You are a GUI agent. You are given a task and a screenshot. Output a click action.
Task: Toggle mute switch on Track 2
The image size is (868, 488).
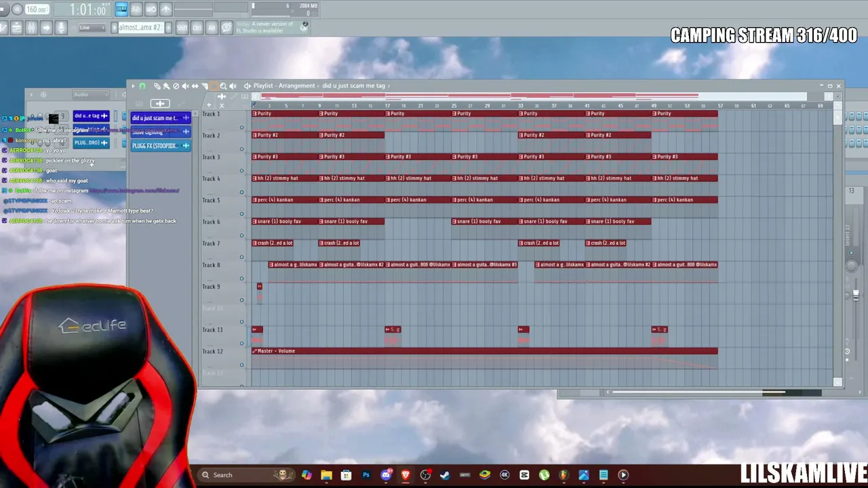pos(241,149)
